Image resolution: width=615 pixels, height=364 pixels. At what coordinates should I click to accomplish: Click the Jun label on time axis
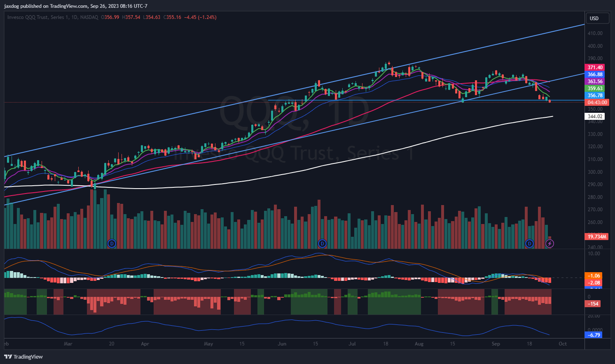(x=282, y=343)
